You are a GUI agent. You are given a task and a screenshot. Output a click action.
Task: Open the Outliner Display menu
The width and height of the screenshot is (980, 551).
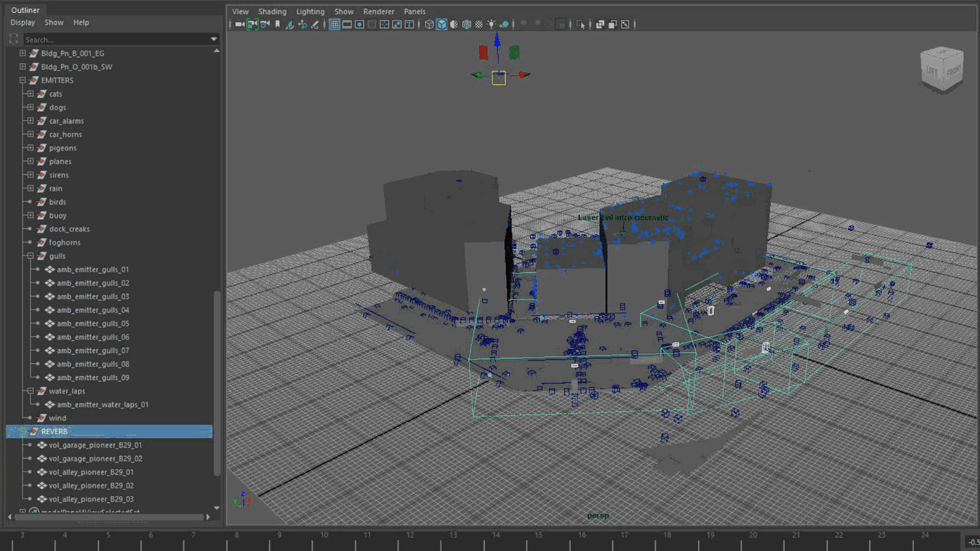point(23,23)
